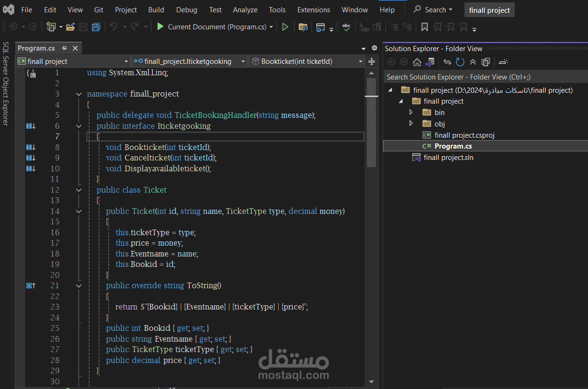Click Save All in the toolbar
The width and height of the screenshot is (588, 389).
coord(96,27)
